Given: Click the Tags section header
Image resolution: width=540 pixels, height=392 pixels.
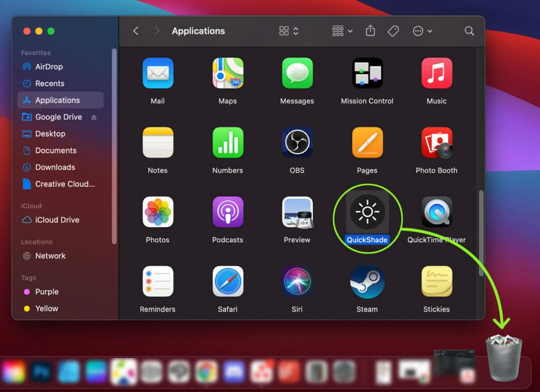Looking at the screenshot, I should 28,278.
